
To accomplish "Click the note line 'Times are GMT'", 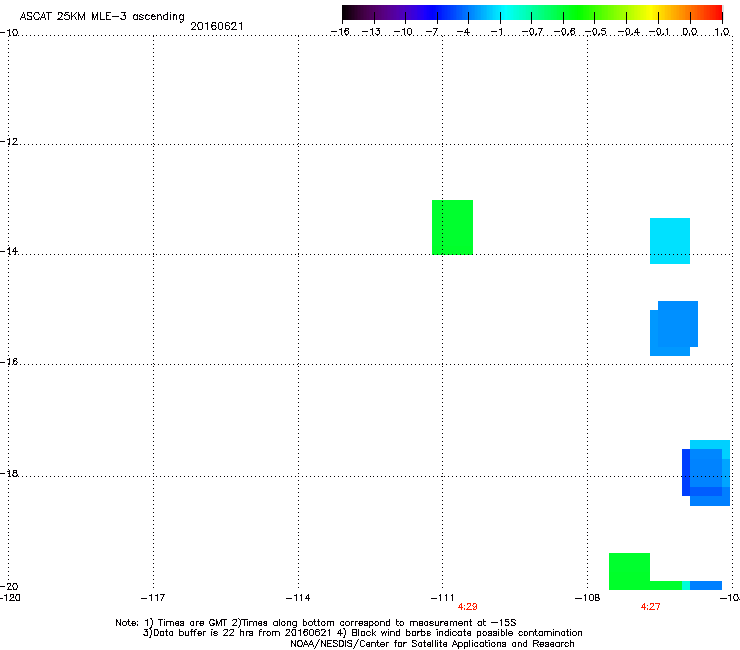I will [x=193, y=623].
